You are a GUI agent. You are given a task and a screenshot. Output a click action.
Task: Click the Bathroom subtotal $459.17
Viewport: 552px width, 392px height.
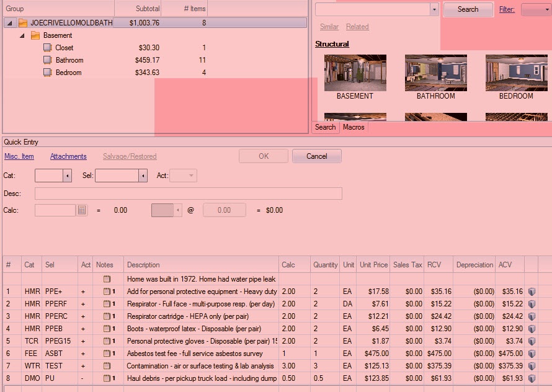(147, 60)
